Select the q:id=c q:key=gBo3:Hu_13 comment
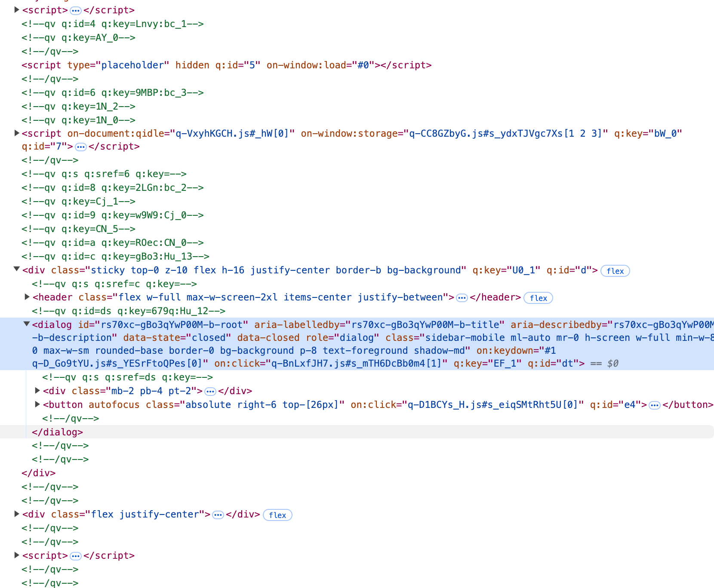 click(115, 256)
